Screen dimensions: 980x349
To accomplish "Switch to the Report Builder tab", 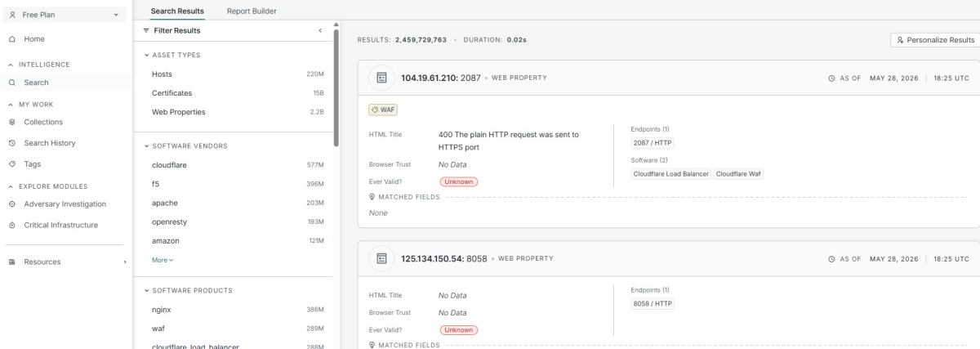I will (x=252, y=11).
